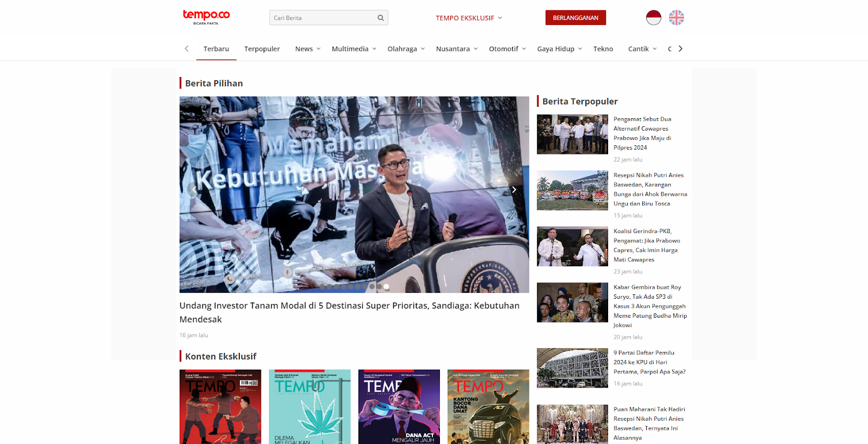Expand the Cantik menu

(x=642, y=49)
